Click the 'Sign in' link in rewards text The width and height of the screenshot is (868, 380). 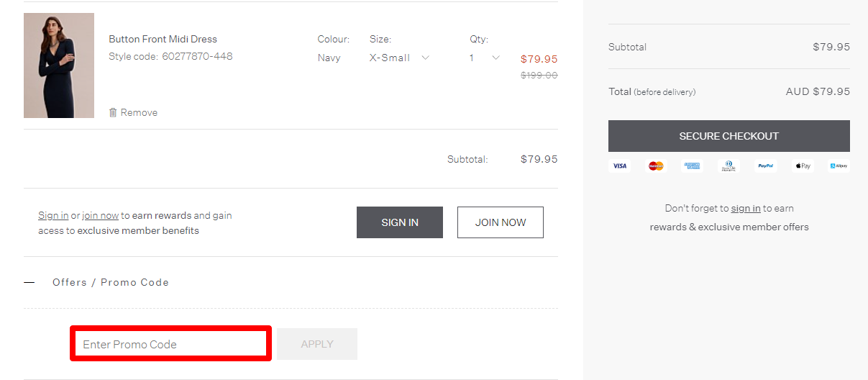tap(53, 215)
